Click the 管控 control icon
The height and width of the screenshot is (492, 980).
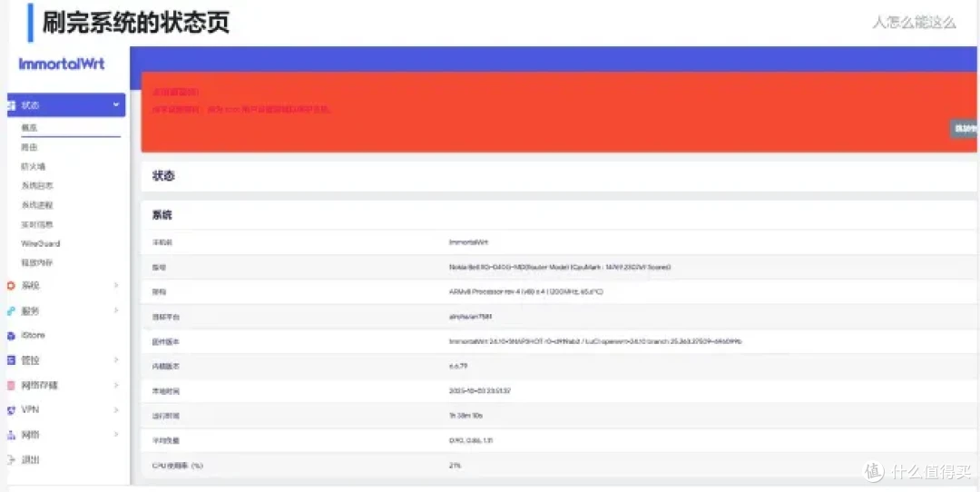click(x=11, y=360)
